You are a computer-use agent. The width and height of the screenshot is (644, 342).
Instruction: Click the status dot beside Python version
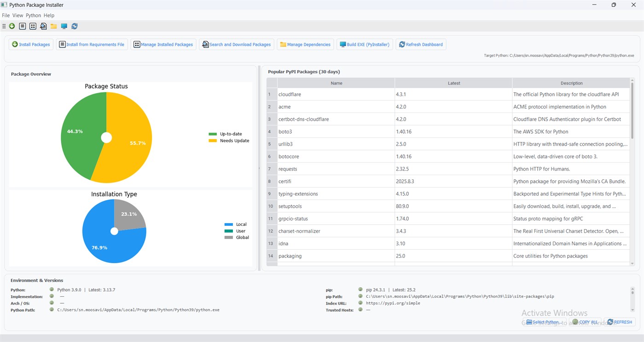click(x=52, y=289)
